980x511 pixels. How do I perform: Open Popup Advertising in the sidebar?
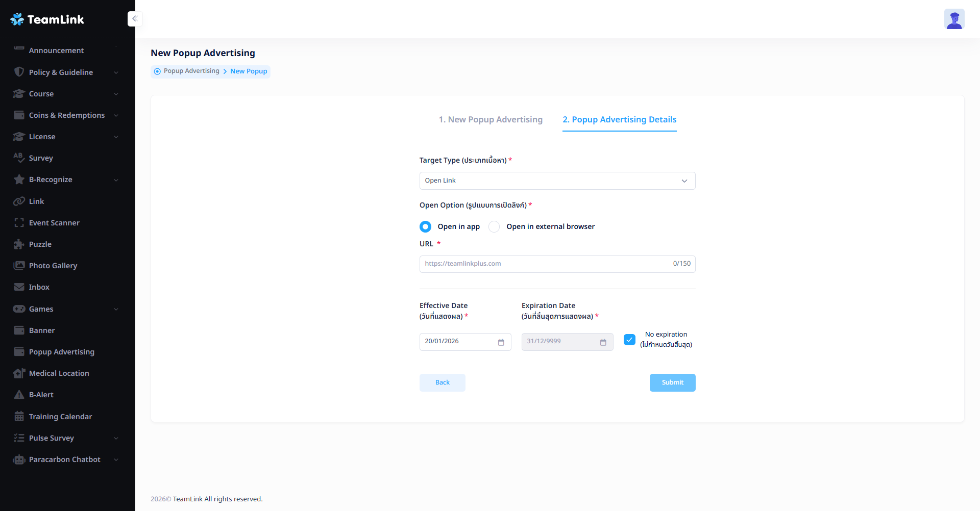click(61, 352)
